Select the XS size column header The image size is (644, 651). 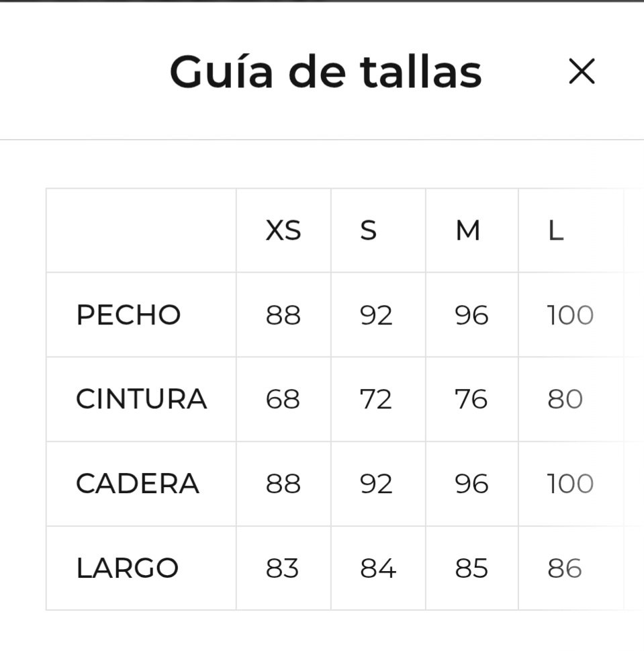pyautogui.click(x=283, y=231)
